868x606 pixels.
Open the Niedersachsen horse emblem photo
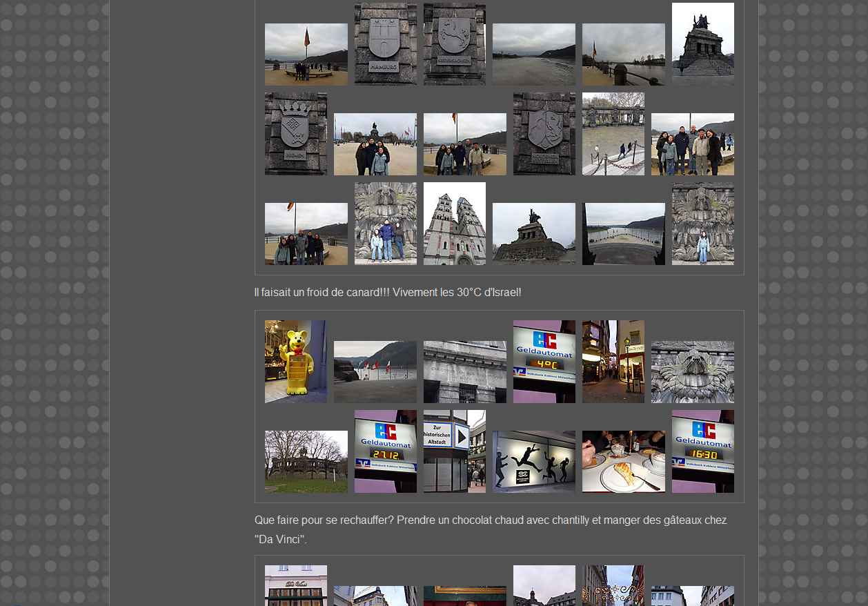tap(454, 44)
